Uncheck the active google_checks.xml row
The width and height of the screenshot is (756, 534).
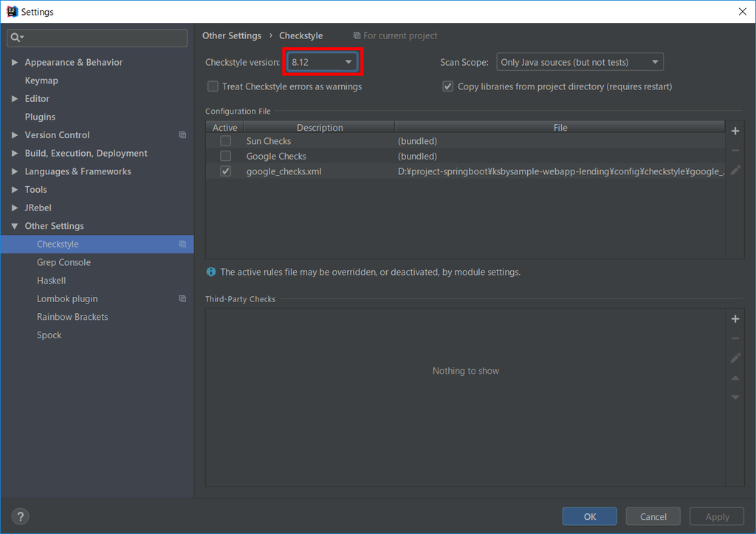[x=225, y=171]
